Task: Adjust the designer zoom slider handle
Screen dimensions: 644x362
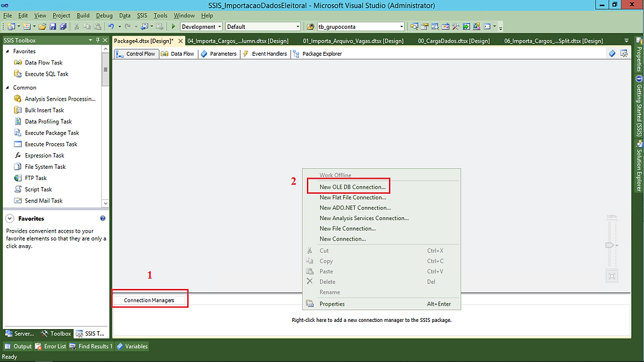Action: tap(610, 245)
